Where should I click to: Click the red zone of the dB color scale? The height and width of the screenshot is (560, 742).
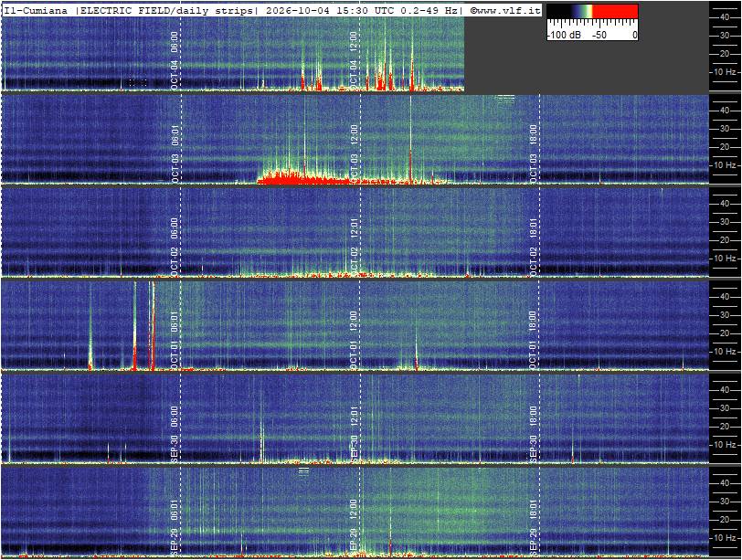pyautogui.click(x=615, y=11)
